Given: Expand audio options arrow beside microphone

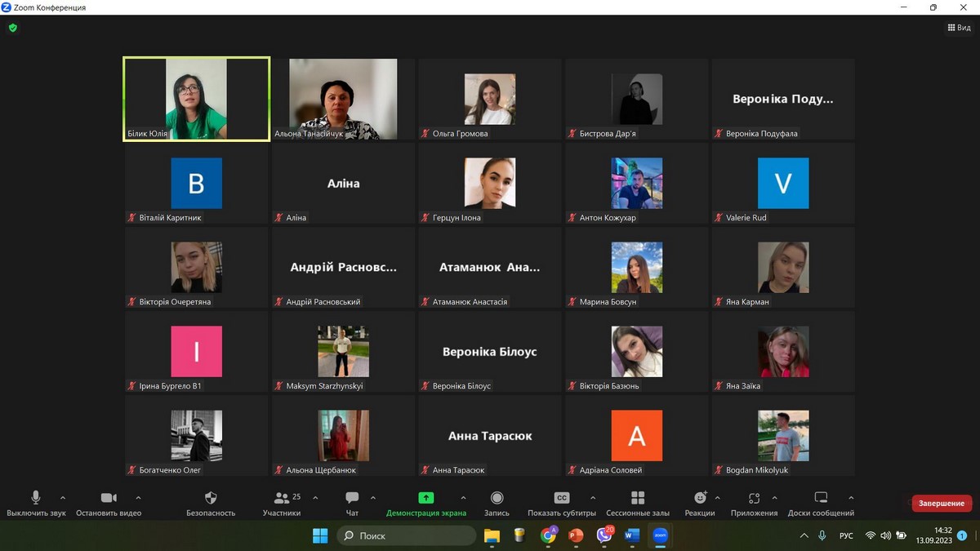Looking at the screenshot, I should pyautogui.click(x=63, y=498).
